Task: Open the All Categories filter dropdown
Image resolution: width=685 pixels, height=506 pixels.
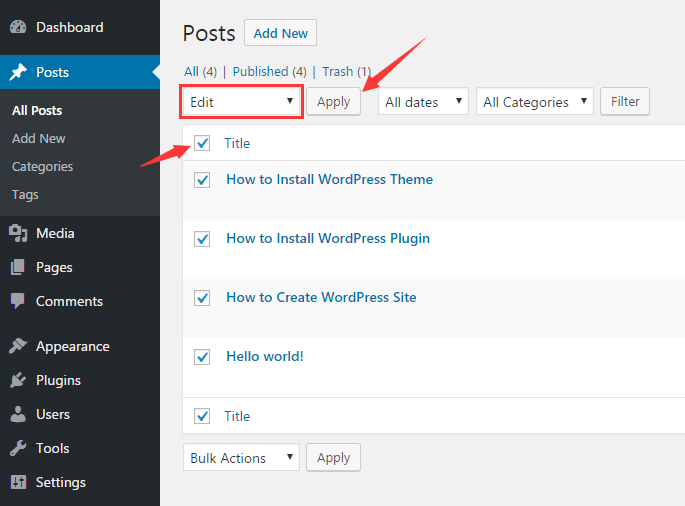Action: click(x=535, y=102)
